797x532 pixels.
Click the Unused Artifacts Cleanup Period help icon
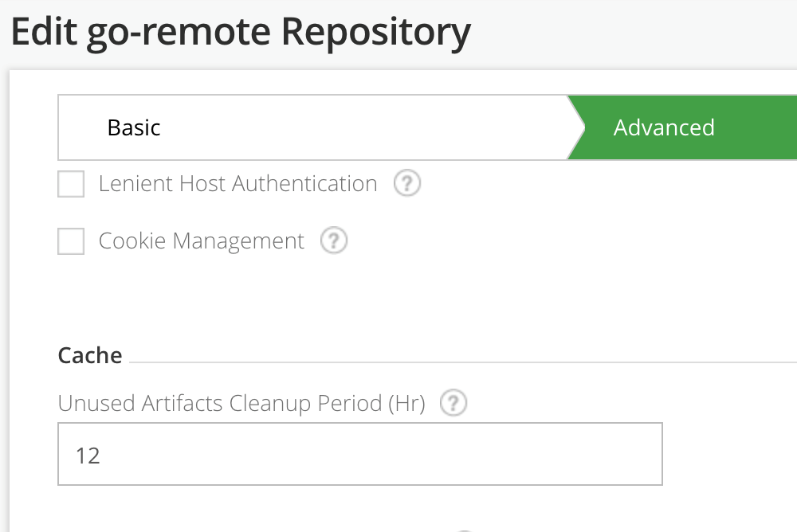tap(454, 403)
